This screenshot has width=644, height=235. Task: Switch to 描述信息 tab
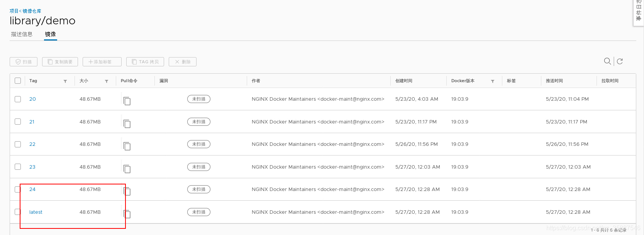[22, 34]
